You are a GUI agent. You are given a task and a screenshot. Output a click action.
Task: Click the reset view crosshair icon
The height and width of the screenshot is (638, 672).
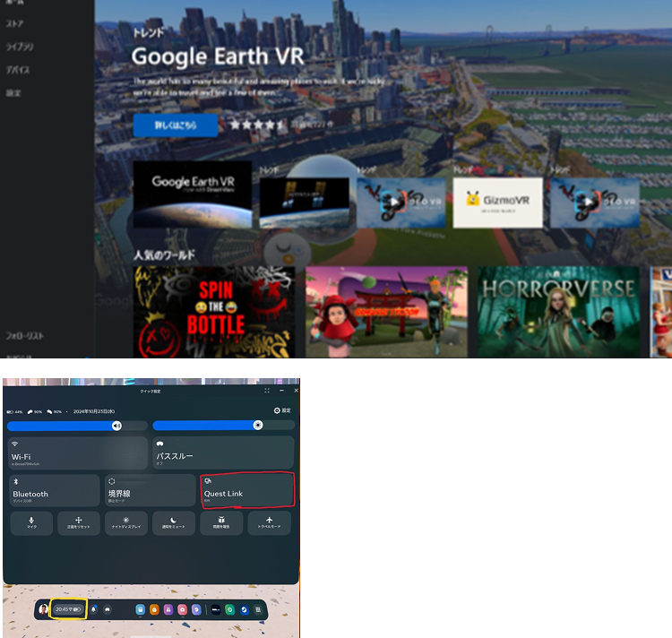[x=79, y=522]
